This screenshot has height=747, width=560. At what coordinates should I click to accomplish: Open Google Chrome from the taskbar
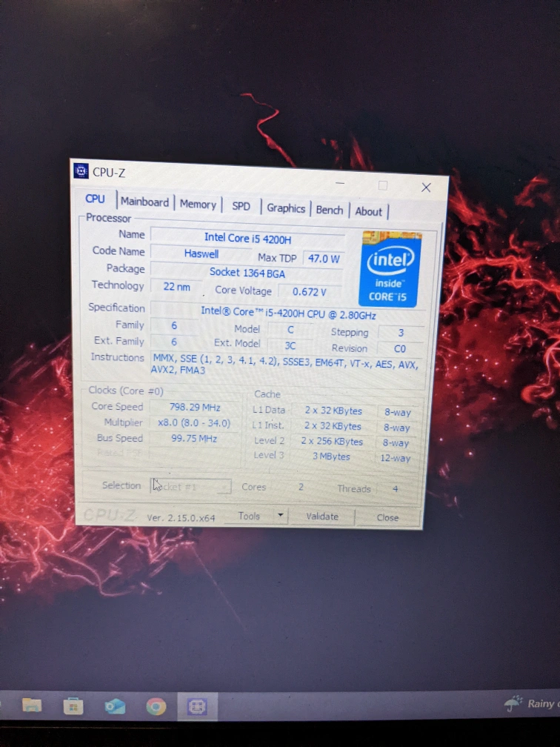(x=156, y=706)
